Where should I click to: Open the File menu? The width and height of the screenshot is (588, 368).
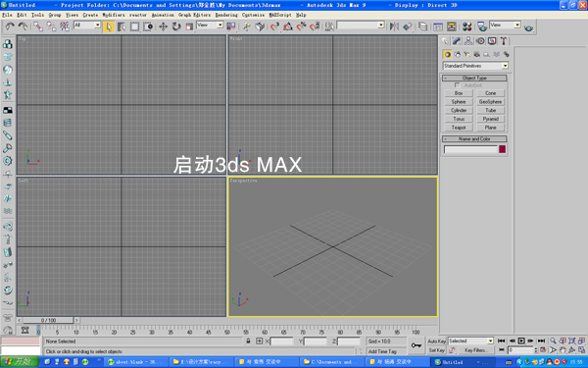coord(7,15)
